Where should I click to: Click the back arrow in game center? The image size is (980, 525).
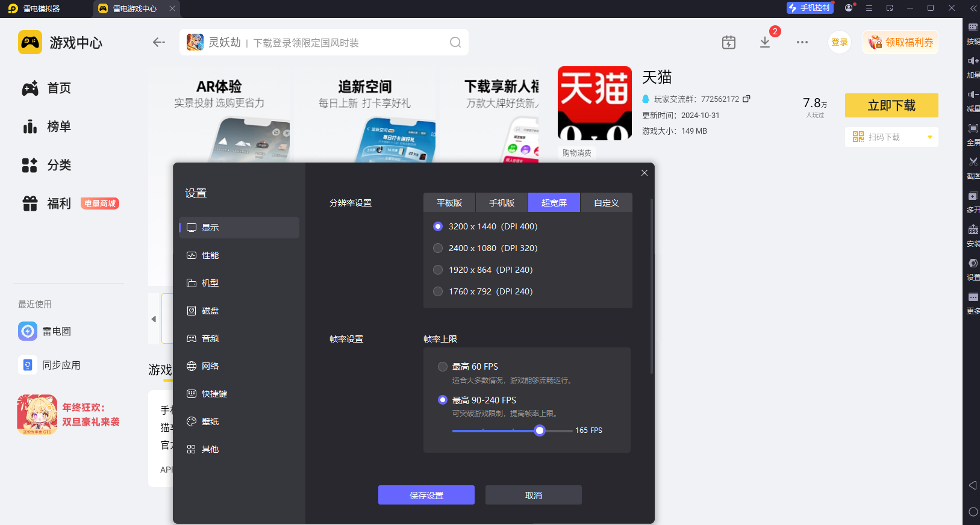tap(159, 42)
